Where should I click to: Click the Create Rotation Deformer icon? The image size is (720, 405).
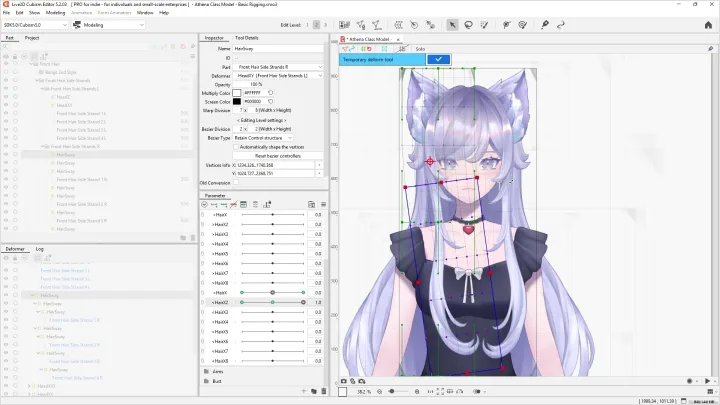414,25
